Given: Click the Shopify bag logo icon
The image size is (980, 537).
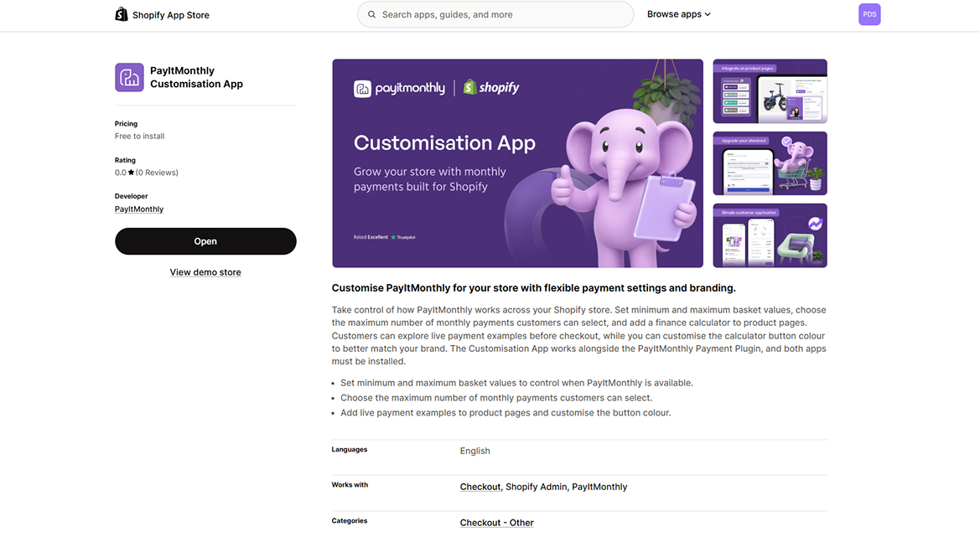Looking at the screenshot, I should 122,14.
